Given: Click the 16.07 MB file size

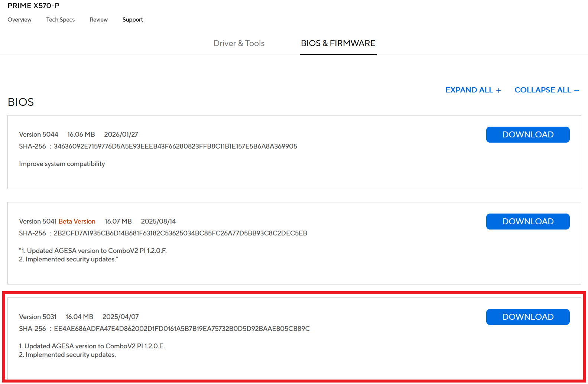Looking at the screenshot, I should click(x=118, y=221).
